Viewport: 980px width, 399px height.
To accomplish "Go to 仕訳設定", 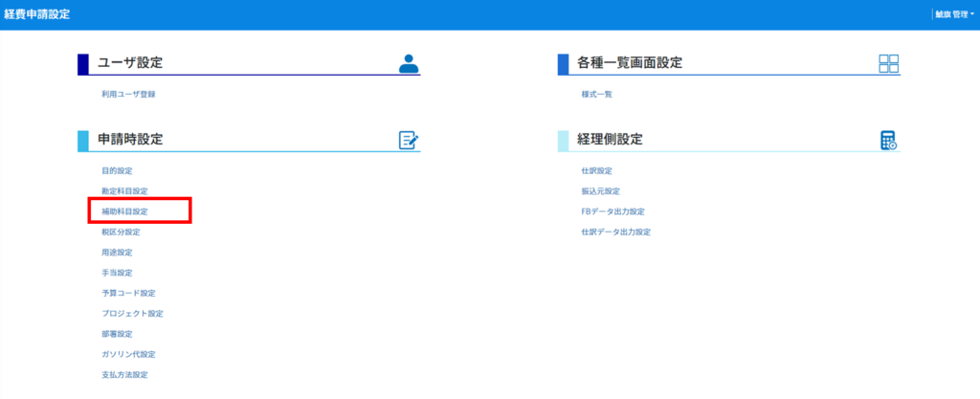I will [x=596, y=170].
